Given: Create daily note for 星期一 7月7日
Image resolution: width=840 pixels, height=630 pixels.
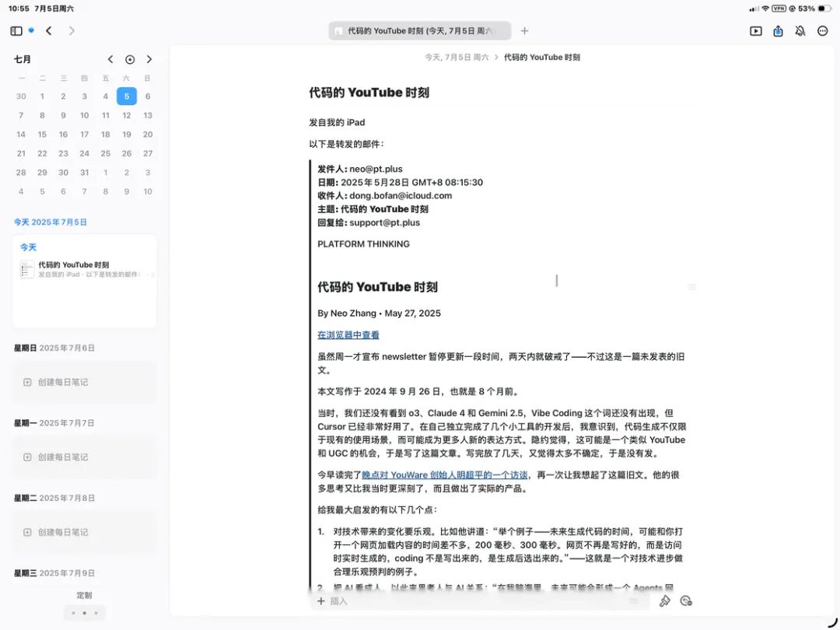Looking at the screenshot, I should click(85, 457).
